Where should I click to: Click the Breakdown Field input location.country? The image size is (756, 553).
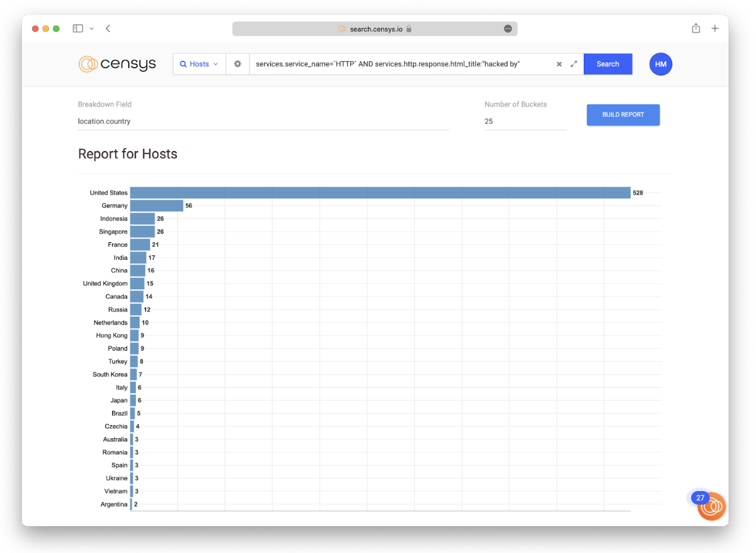(263, 122)
